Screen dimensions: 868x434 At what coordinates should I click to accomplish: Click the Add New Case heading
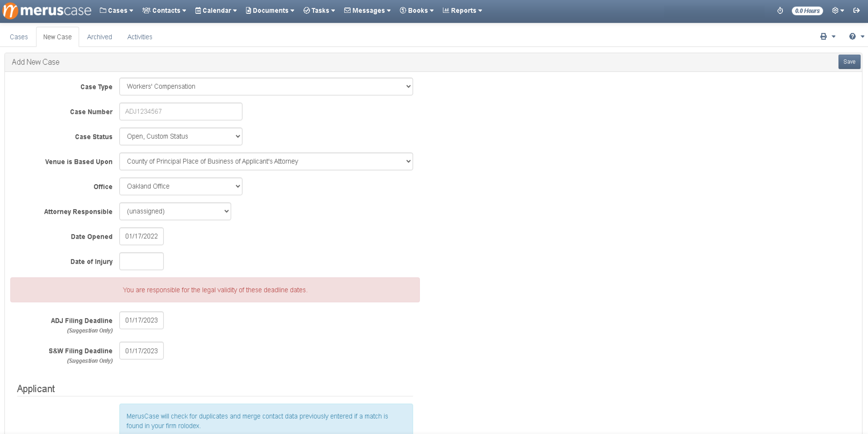click(35, 62)
